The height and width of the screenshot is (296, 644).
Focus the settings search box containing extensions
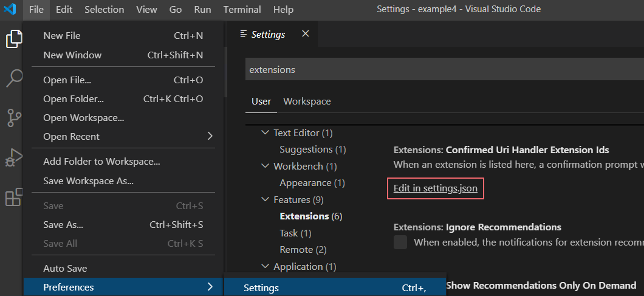(x=445, y=69)
